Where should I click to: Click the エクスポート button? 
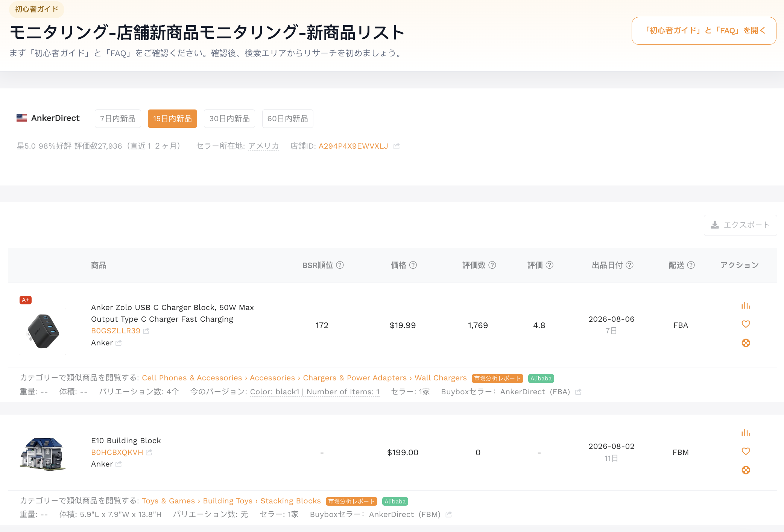[x=740, y=225]
